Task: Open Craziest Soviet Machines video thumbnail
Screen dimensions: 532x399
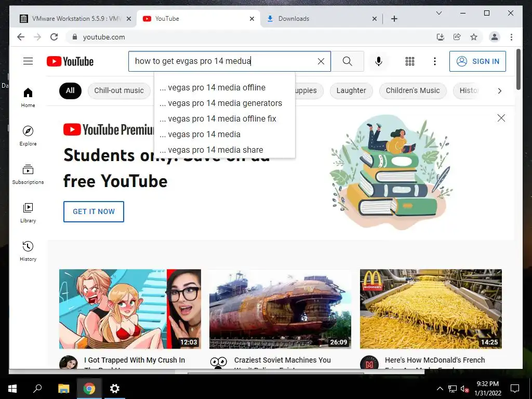Action: click(x=280, y=309)
